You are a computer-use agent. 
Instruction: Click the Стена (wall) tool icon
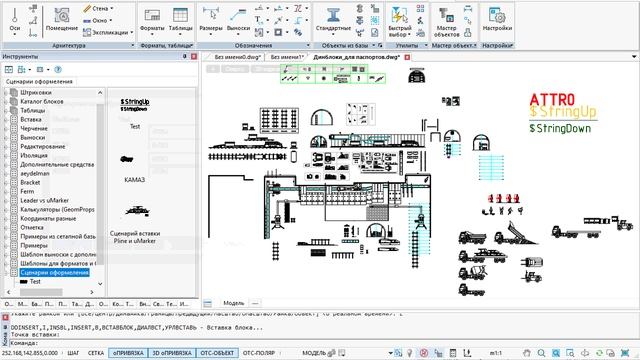[x=87, y=9]
